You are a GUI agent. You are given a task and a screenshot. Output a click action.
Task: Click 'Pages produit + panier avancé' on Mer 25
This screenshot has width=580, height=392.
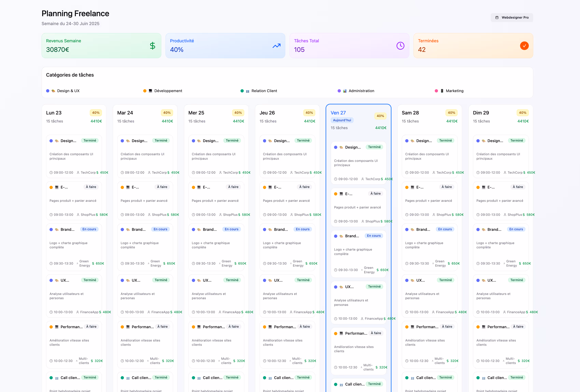pyautogui.click(x=215, y=201)
